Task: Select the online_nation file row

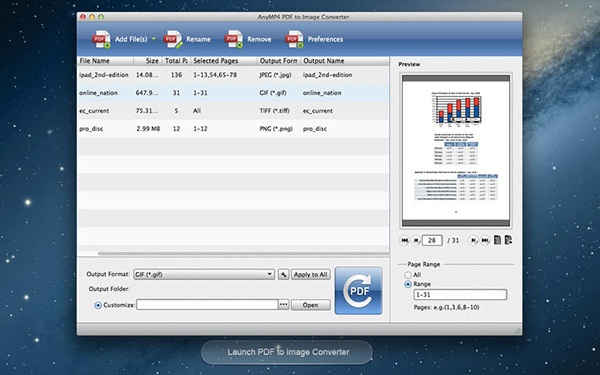Action: click(x=233, y=93)
